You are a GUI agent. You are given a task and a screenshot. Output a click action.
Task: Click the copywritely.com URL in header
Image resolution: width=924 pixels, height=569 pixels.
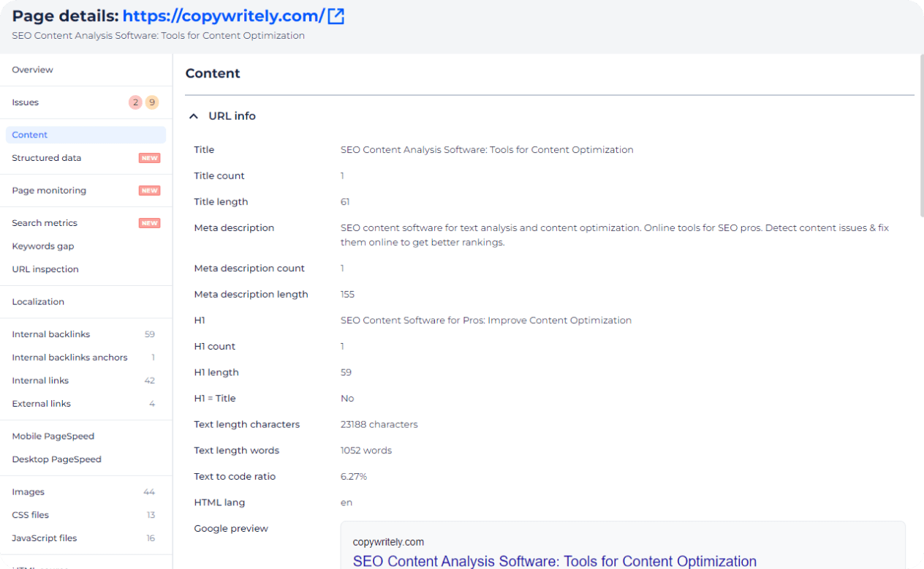point(223,16)
